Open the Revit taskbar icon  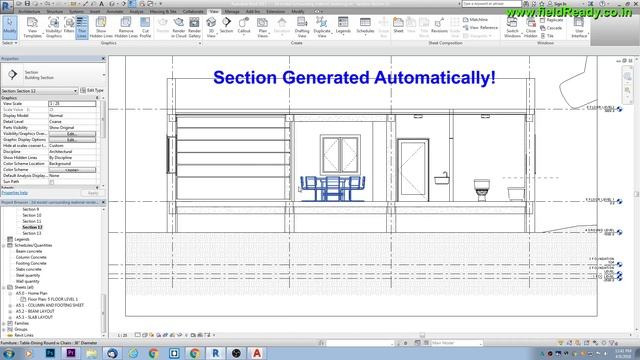[216, 353]
